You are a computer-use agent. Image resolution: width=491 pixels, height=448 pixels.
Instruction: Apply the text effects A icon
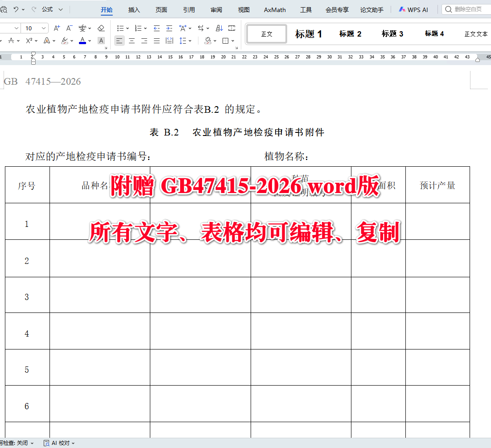(47, 41)
